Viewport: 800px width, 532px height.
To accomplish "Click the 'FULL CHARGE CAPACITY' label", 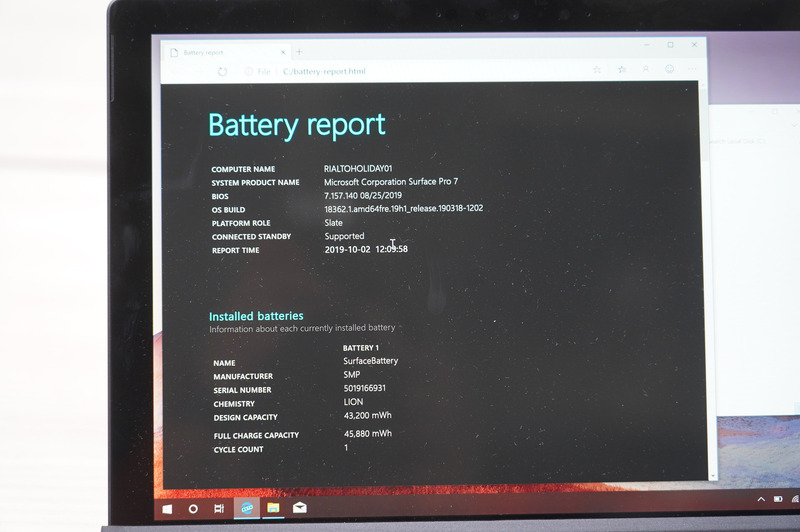I will click(256, 436).
